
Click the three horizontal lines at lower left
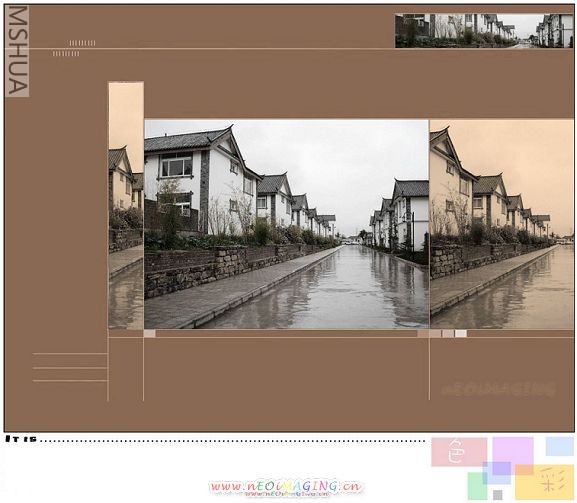click(x=70, y=367)
